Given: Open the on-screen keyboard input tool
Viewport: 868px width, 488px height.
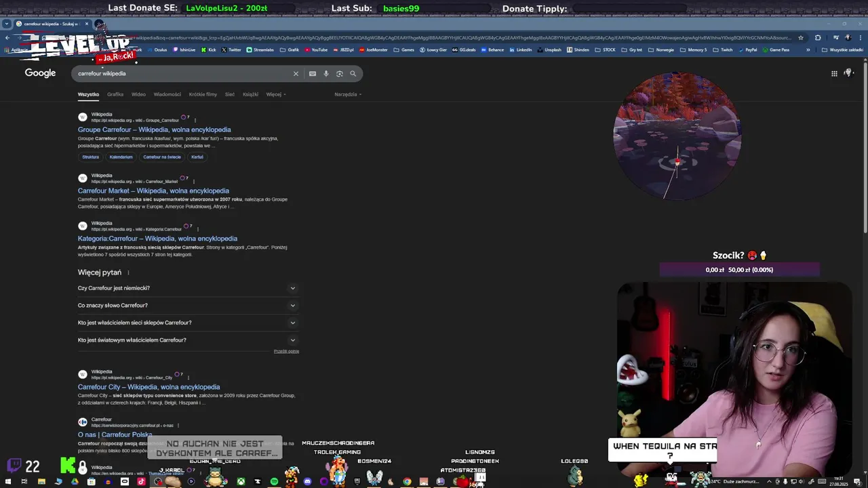Looking at the screenshot, I should coord(313,73).
